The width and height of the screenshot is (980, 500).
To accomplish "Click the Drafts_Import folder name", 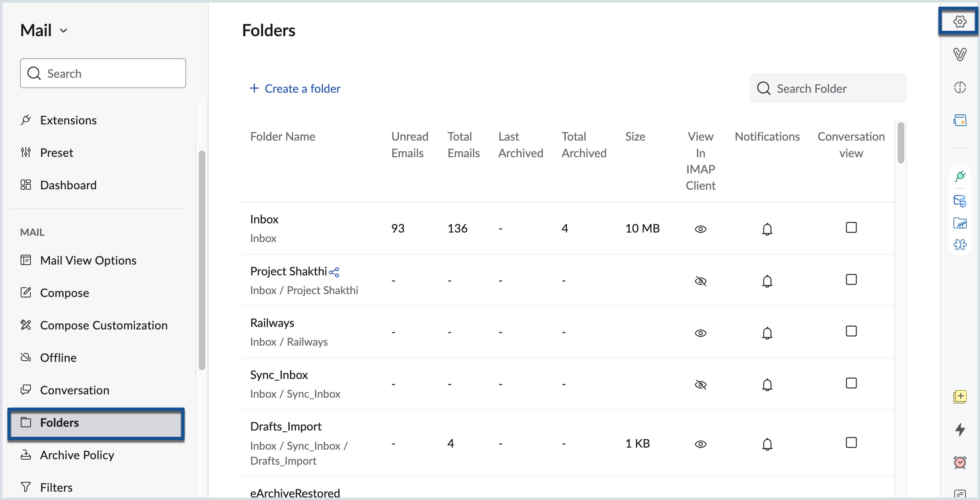I will click(286, 426).
